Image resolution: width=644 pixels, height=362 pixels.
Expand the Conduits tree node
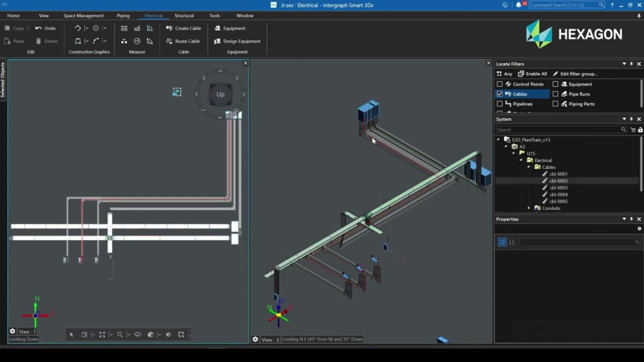click(528, 208)
